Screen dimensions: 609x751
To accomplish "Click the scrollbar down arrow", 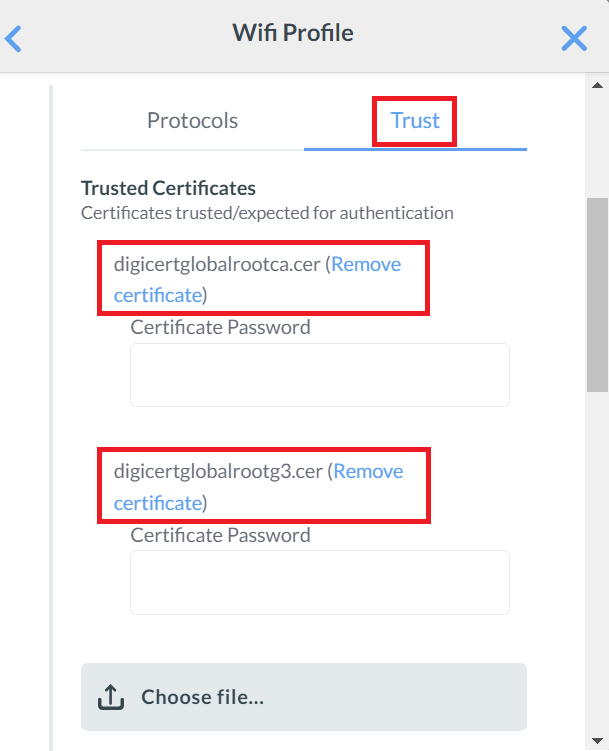I will (597, 741).
